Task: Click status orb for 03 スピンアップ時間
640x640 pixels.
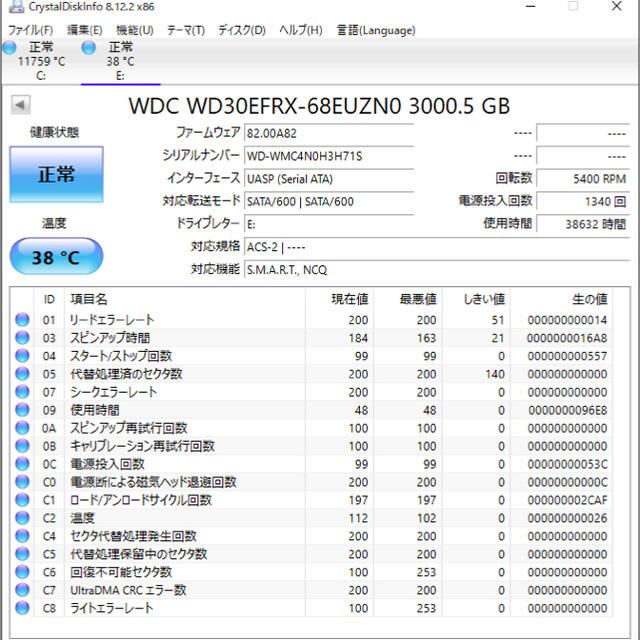Action: click(x=22, y=337)
